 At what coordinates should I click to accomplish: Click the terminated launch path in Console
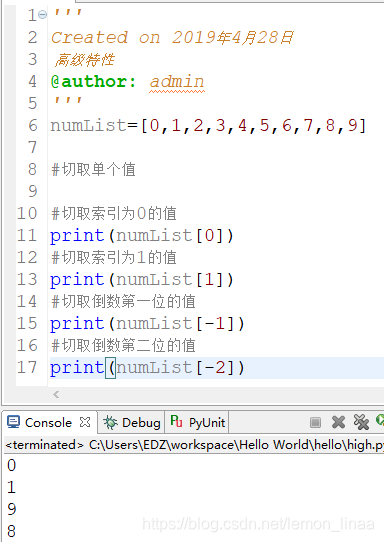click(x=194, y=445)
